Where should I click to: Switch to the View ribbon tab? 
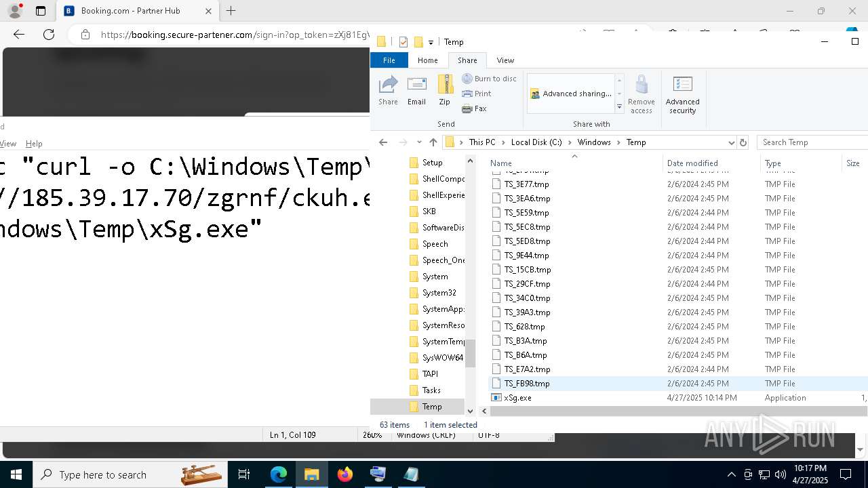pos(505,60)
